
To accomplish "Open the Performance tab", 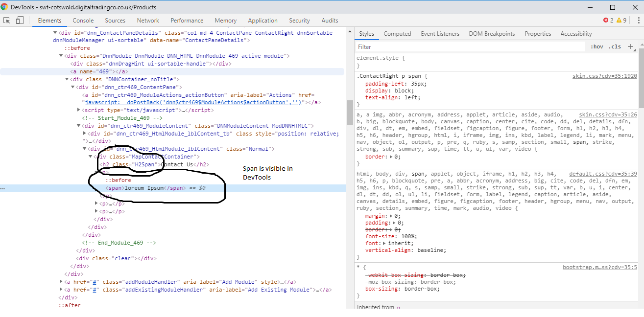I will 187,21.
